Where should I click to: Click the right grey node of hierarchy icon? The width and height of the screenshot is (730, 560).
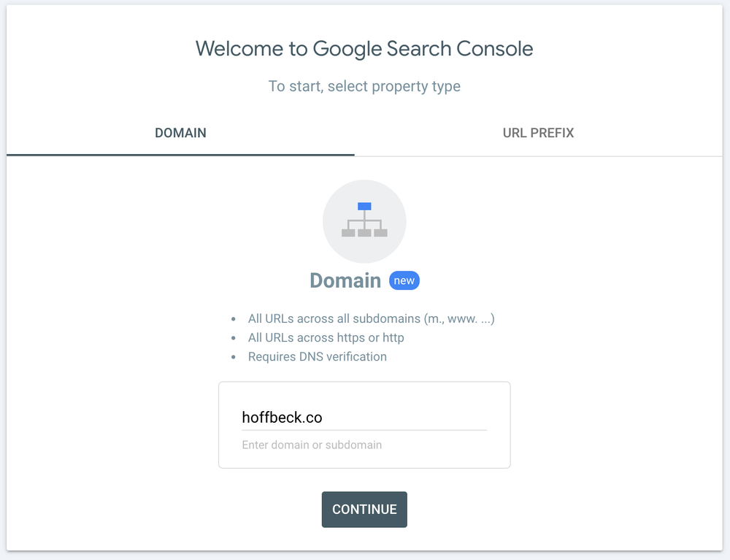[x=381, y=233]
